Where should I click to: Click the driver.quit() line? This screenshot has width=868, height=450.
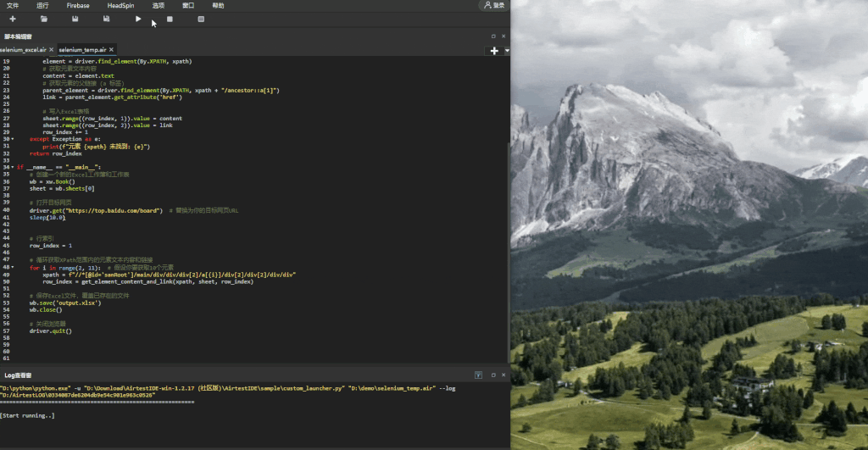coord(50,331)
